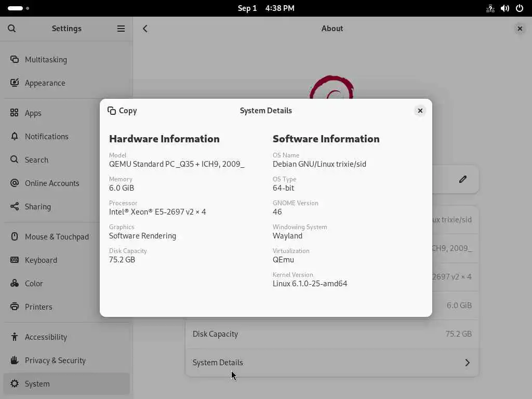
Task: Click the Color icon in sidebar
Action: 14,283
